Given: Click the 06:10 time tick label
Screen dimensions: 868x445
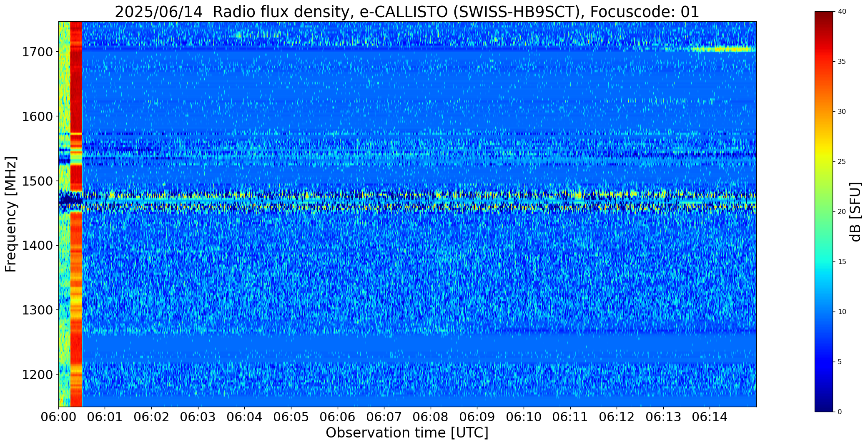Looking at the screenshot, I should [524, 417].
